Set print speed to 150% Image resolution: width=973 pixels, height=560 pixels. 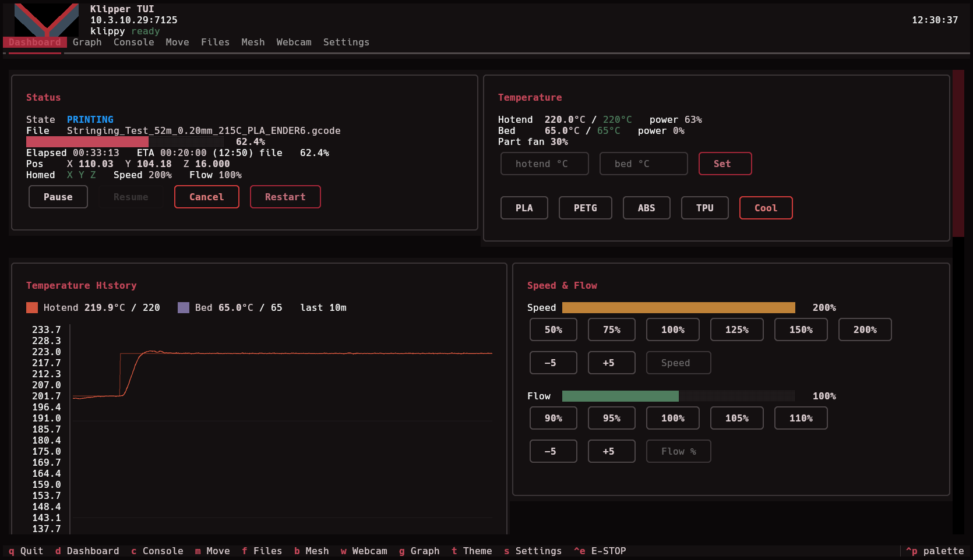tap(801, 329)
